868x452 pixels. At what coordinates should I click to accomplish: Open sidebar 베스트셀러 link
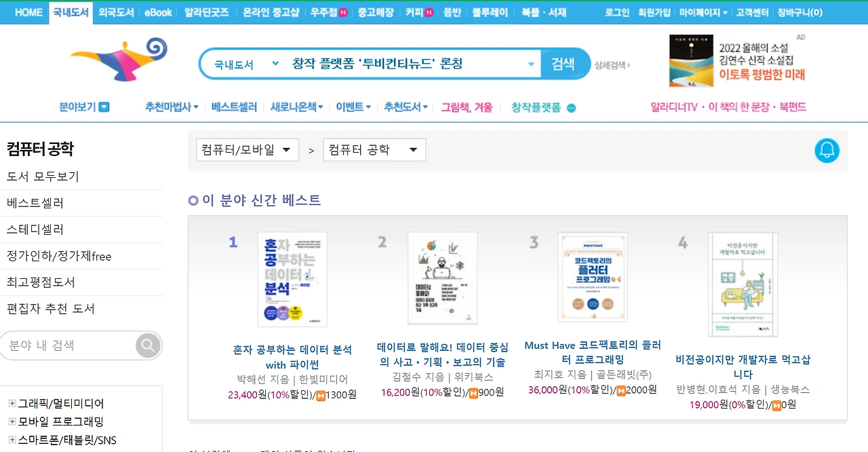click(x=35, y=203)
